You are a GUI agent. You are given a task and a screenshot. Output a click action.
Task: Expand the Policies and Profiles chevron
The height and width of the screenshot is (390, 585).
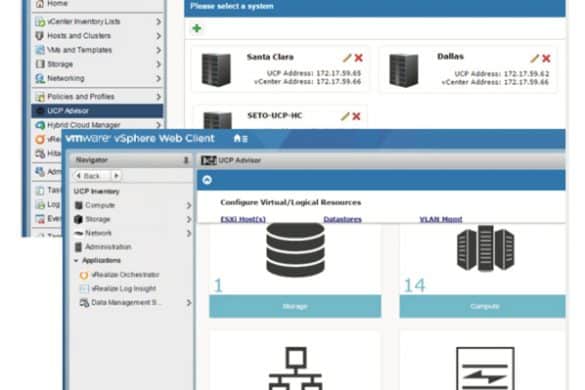158,97
